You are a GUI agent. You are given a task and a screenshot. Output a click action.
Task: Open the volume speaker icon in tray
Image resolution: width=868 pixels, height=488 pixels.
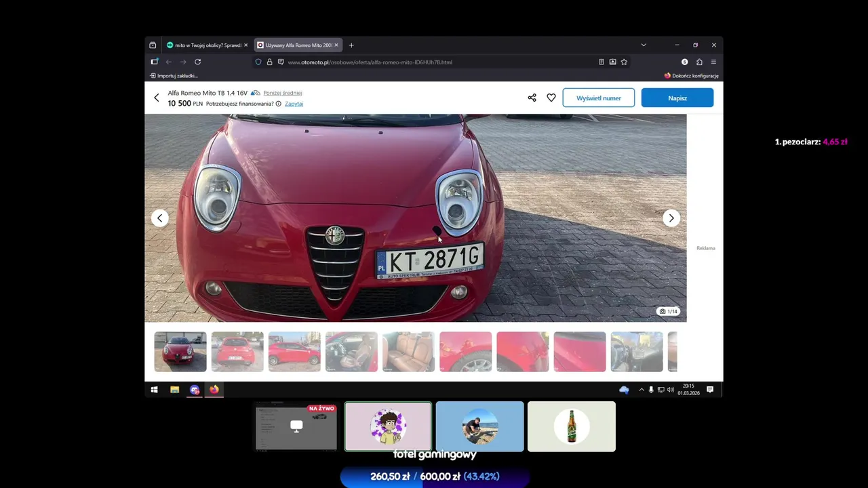671,390
